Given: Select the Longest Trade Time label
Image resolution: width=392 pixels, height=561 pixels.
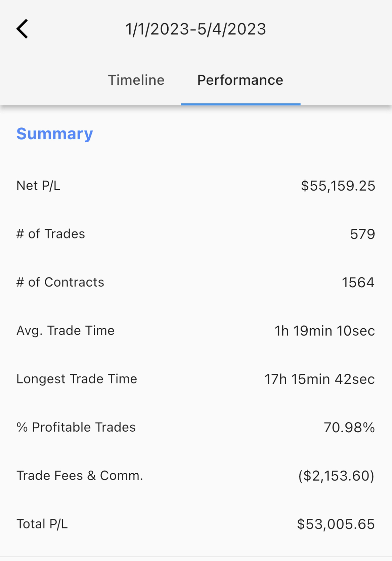Looking at the screenshot, I should click(77, 379).
